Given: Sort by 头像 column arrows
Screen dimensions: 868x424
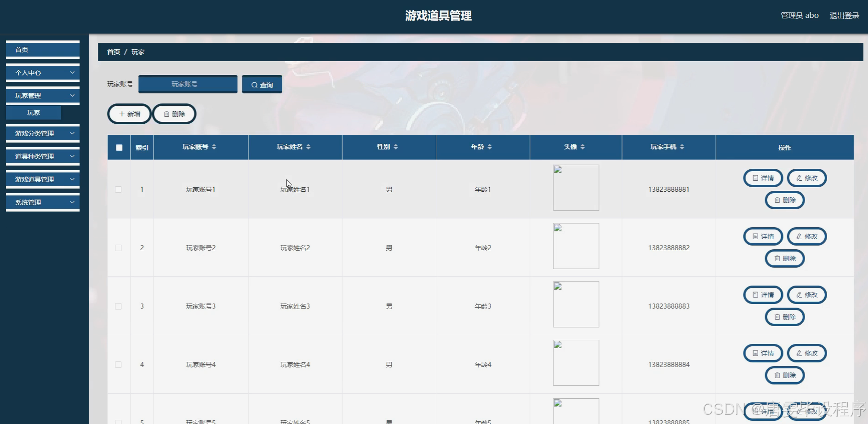Looking at the screenshot, I should coord(582,147).
